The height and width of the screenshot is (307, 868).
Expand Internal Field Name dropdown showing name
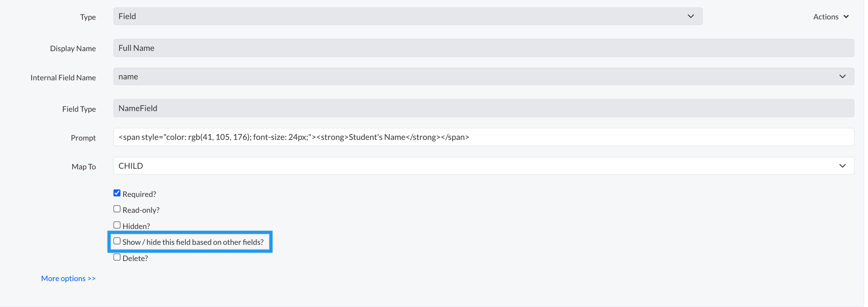(x=472, y=77)
